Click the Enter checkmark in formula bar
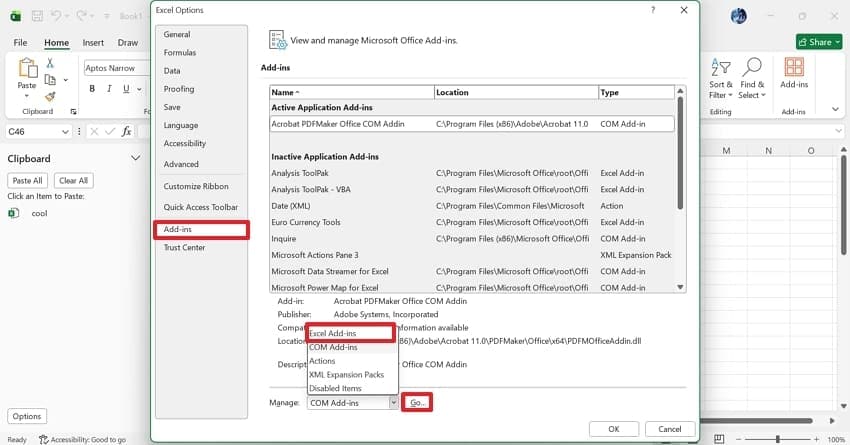Image resolution: width=850 pixels, height=445 pixels. click(x=110, y=131)
